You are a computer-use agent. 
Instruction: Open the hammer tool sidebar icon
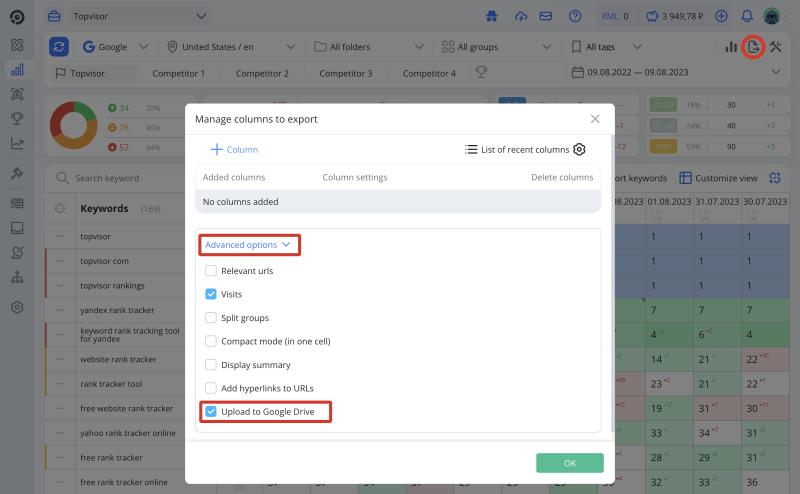[x=17, y=173]
